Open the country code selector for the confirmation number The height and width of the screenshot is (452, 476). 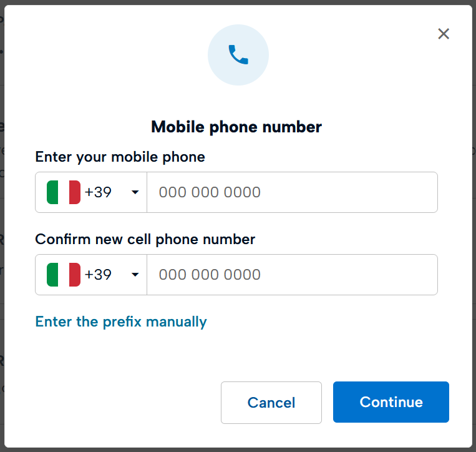pyautogui.click(x=91, y=275)
